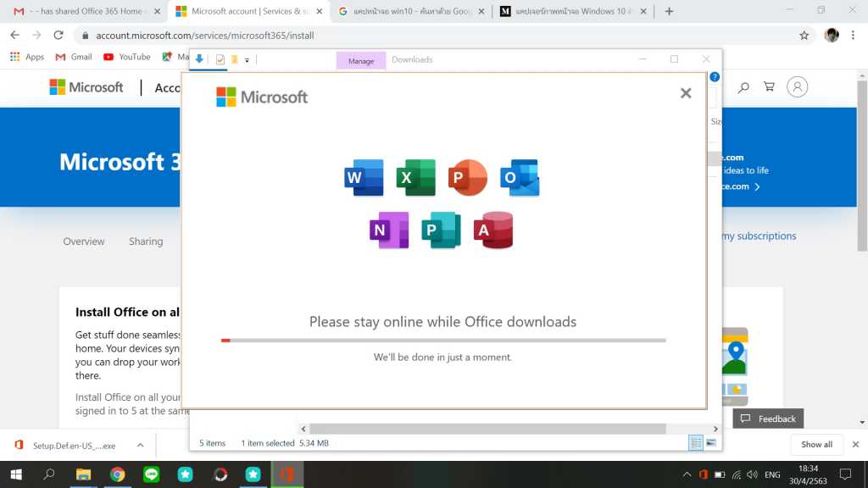Open LINE from the Windows taskbar
Viewport: 868px width, 488px height.
point(152,474)
